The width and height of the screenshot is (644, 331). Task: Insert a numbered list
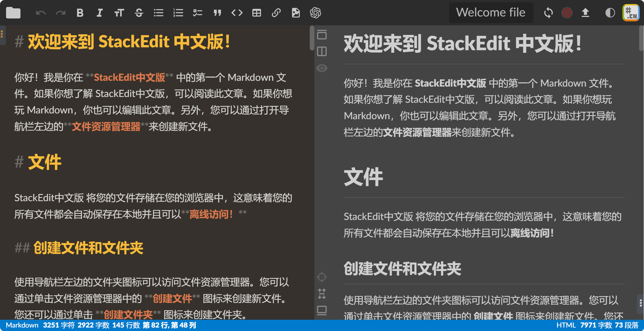178,12
